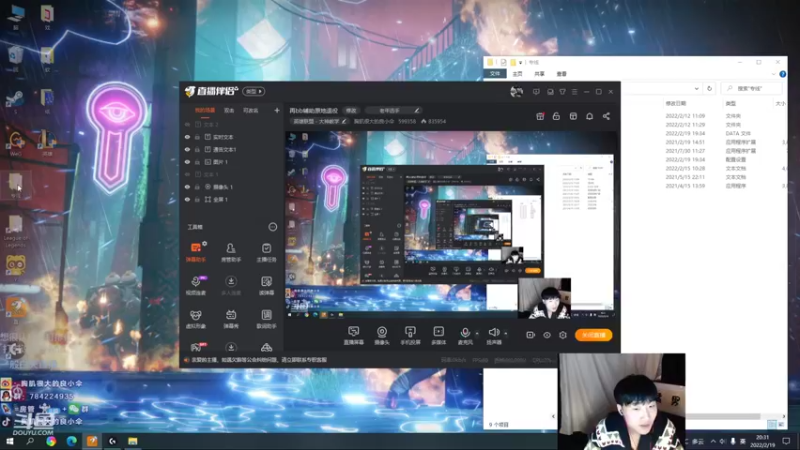
Task: Click the 修改 button beside stream title
Action: (x=351, y=111)
